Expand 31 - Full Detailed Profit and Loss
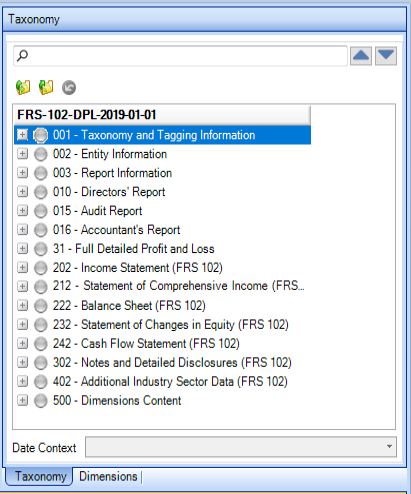The width and height of the screenshot is (411, 494). [22, 249]
